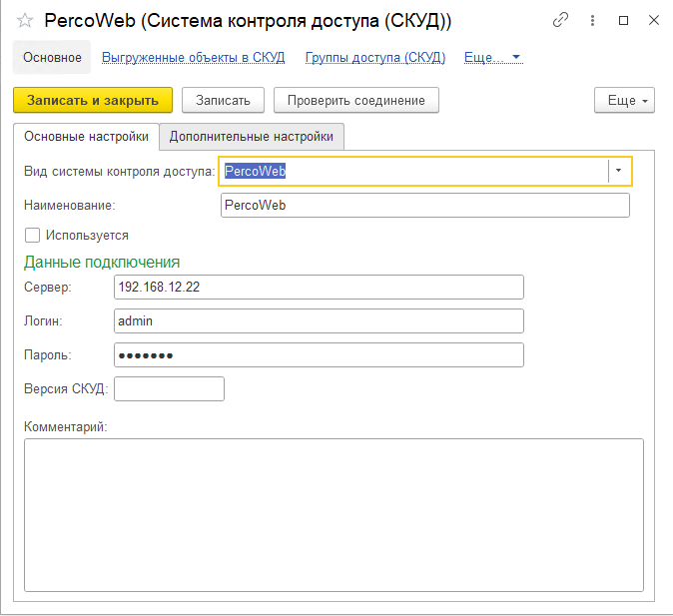Select the Основные настройки tab
Viewport: 673px width, 616px height.
pos(86,136)
